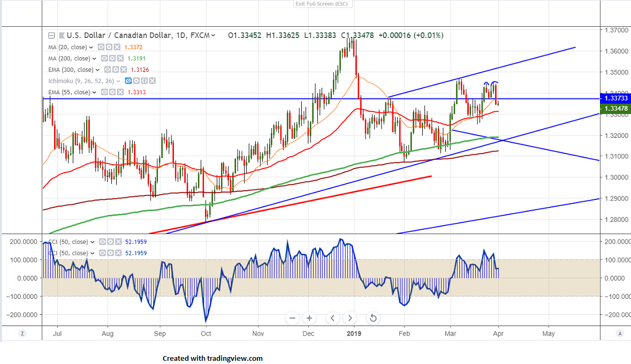Open settings for EMA (55, close)

click(112, 92)
